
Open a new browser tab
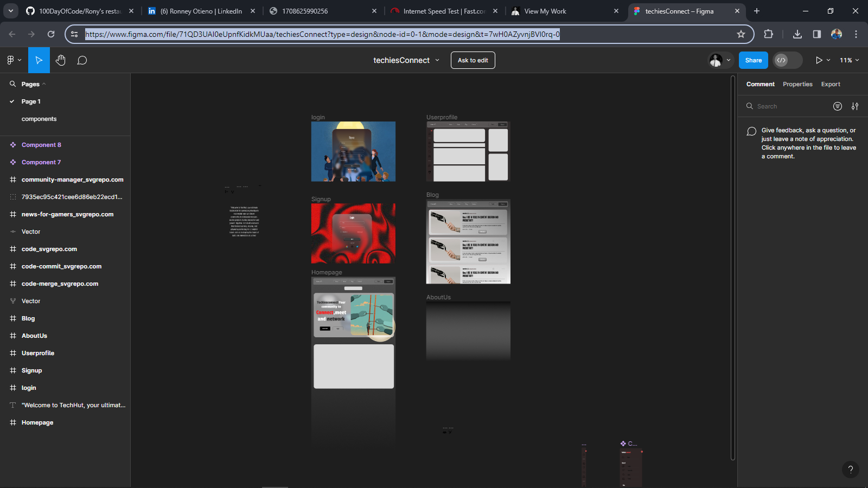[756, 11]
